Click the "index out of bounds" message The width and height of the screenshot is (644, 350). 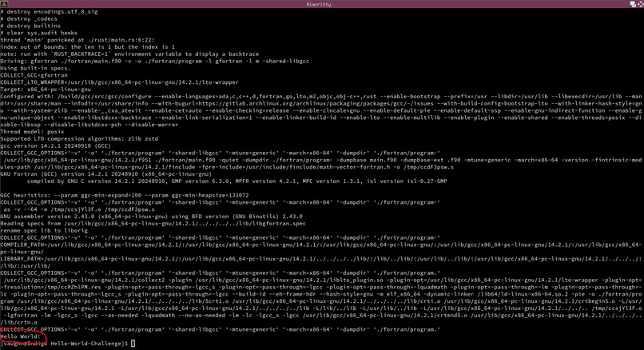pyautogui.click(x=87, y=47)
